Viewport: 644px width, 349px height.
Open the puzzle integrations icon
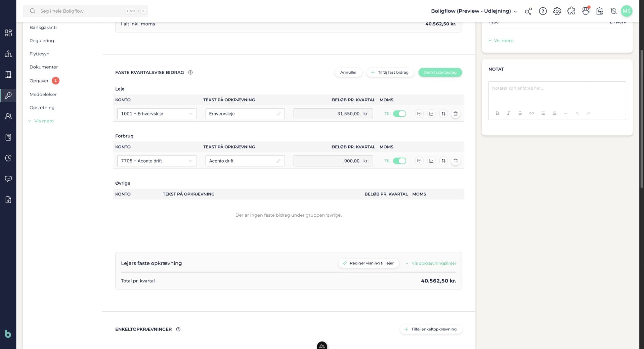[571, 11]
